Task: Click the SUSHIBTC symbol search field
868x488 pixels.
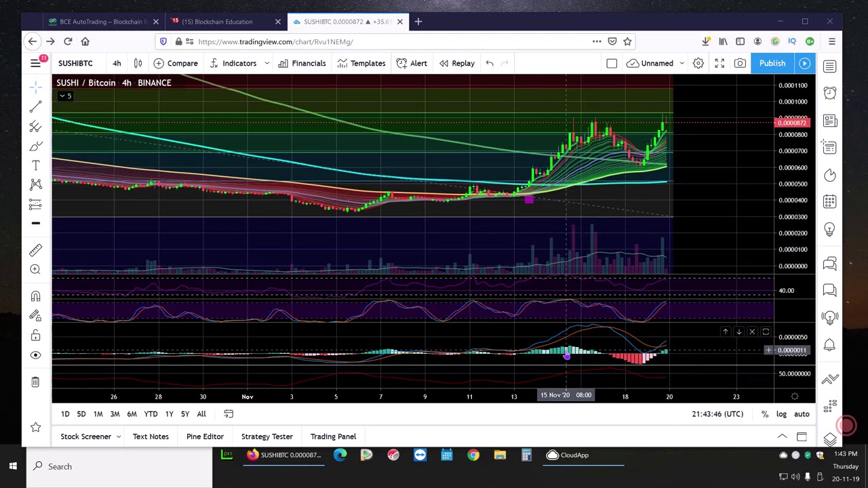Action: pyautogui.click(x=75, y=63)
